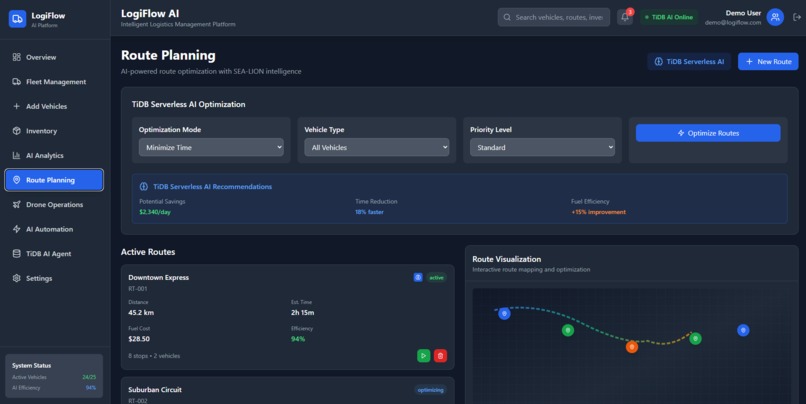
Task: Click the $28.50 fuel cost value
Action: pos(139,339)
